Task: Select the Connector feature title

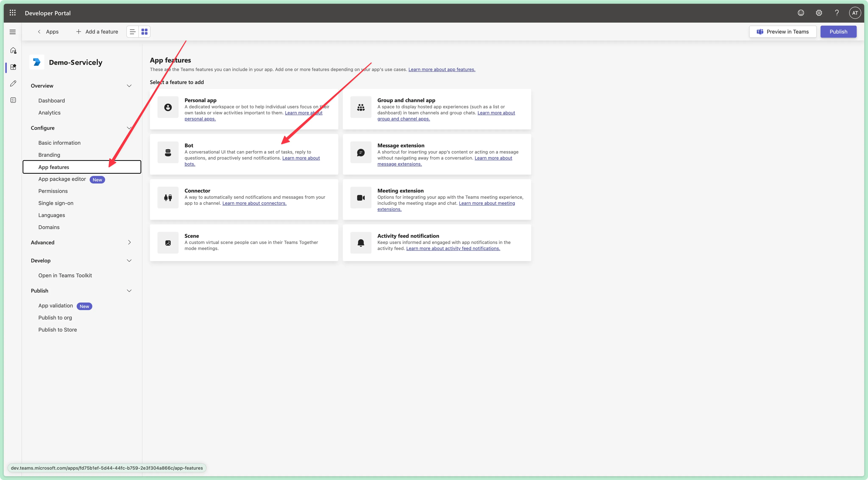Action: pyautogui.click(x=197, y=191)
